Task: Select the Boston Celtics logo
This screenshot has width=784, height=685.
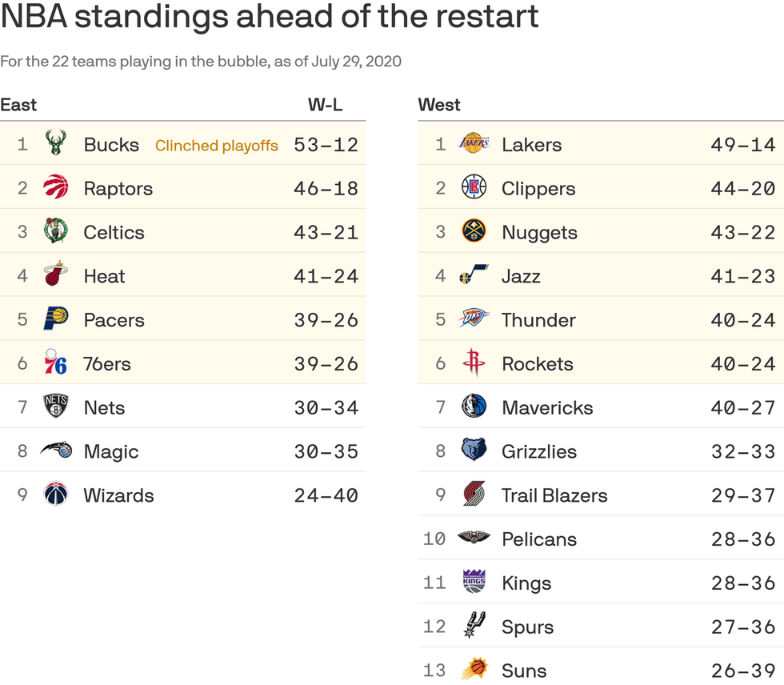Action: 55,232
